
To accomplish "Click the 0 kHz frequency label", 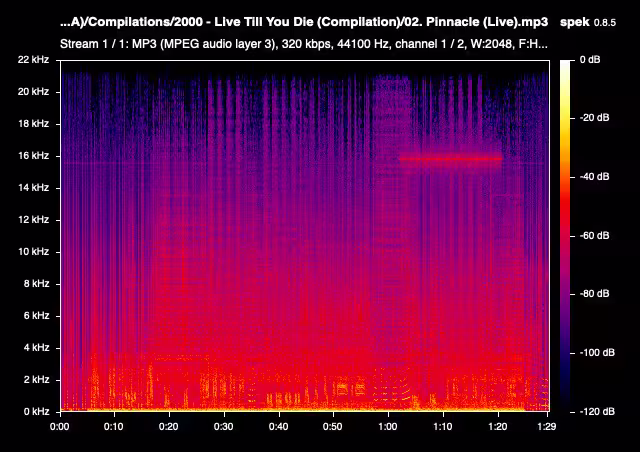I will 36,412.
